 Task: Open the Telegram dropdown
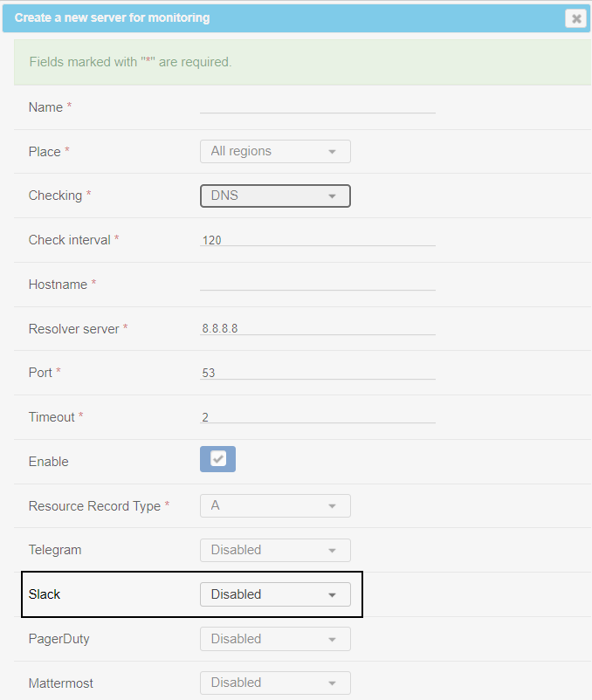click(275, 550)
